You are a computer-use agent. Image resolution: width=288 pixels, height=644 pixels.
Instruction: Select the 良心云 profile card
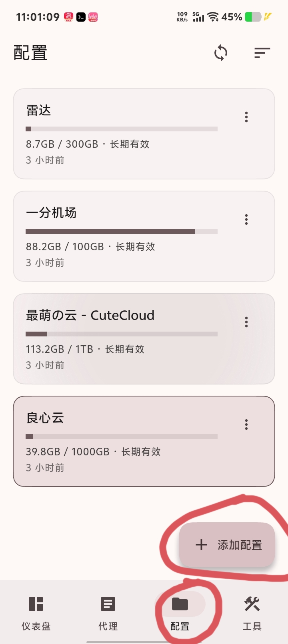(144, 441)
